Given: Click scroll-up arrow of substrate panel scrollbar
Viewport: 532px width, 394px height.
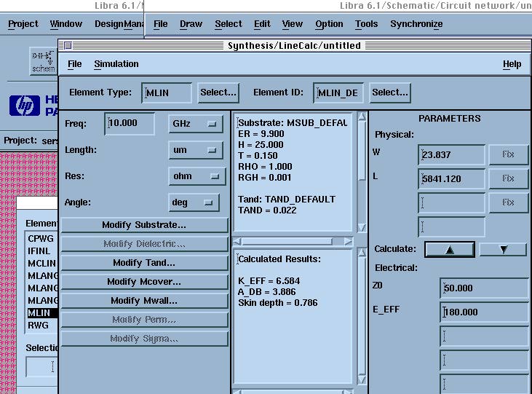Looking at the screenshot, I should 362,117.
